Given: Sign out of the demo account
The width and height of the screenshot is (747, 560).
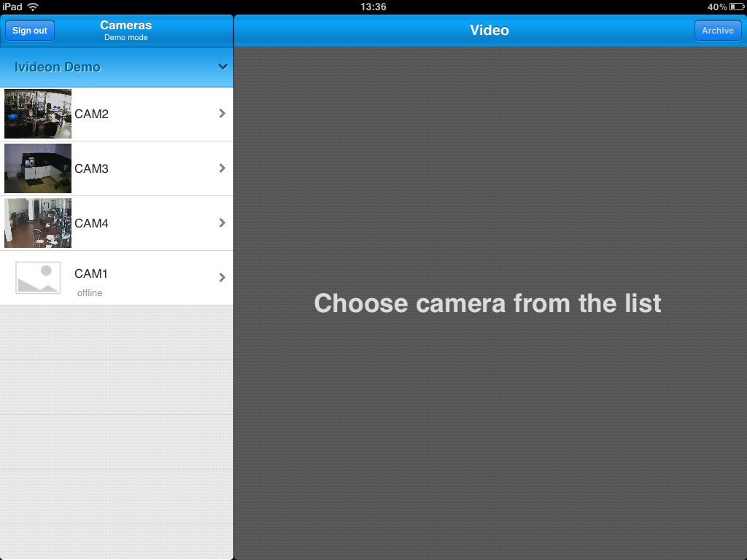Looking at the screenshot, I should pyautogui.click(x=29, y=31).
